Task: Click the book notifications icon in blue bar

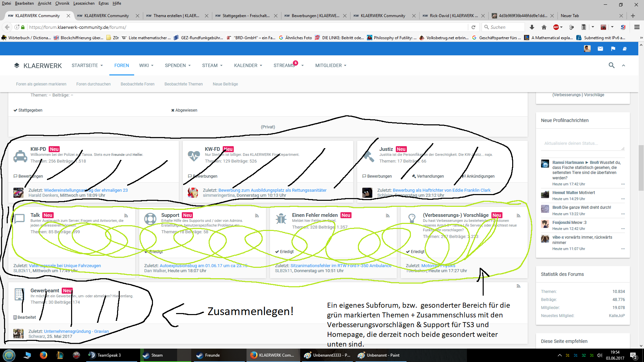Action: [625, 49]
